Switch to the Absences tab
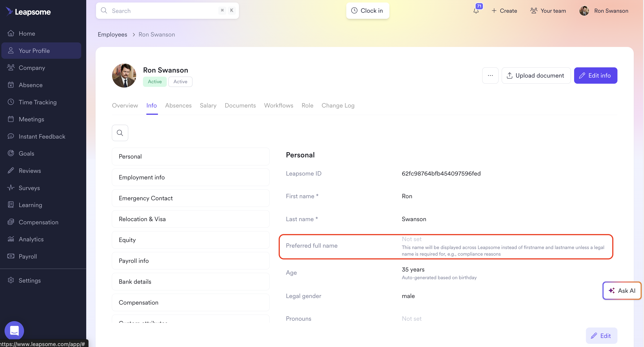Screen dimensions: 644x347 [178, 105]
